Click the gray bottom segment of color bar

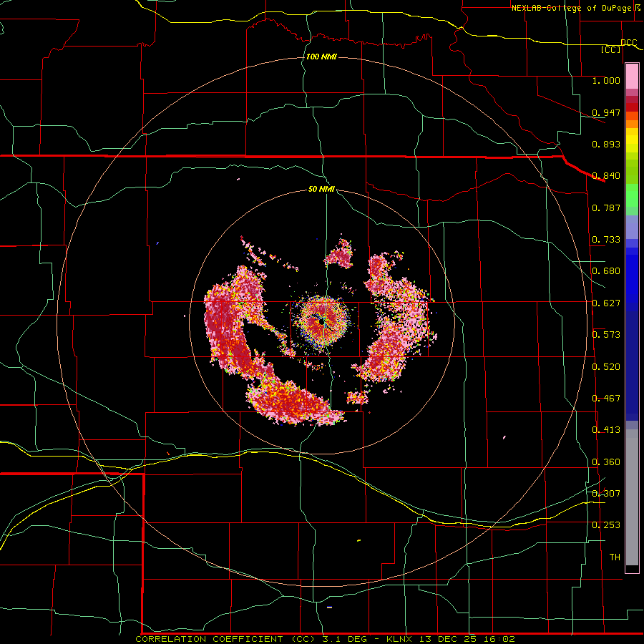click(x=632, y=497)
